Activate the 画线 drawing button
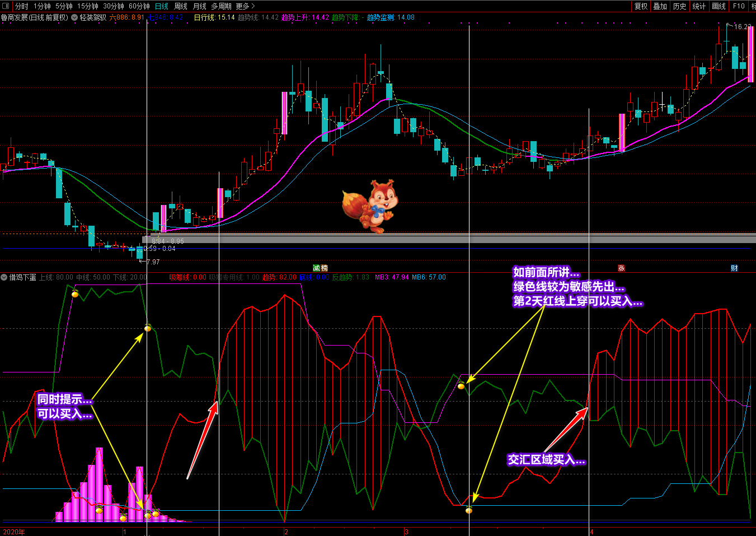This screenshot has width=756, height=536. pyautogui.click(x=719, y=6)
